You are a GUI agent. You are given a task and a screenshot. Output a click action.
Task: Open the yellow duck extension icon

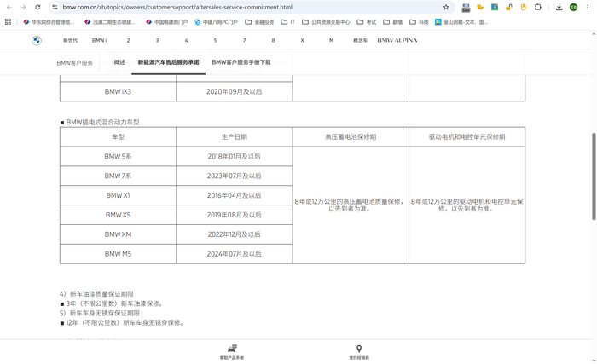(x=480, y=7)
